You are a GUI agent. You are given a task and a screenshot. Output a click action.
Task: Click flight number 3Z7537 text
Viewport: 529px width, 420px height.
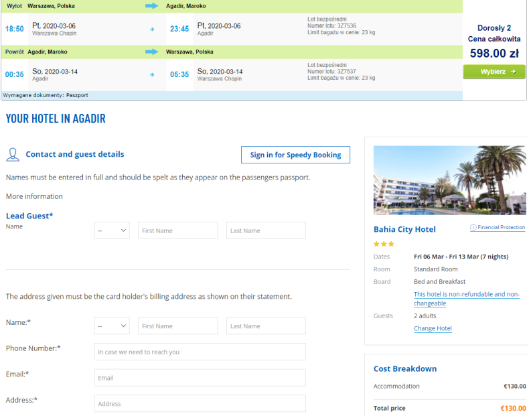[x=331, y=71]
